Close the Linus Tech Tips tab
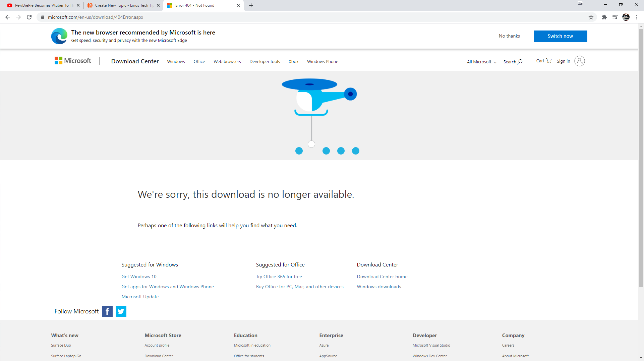The image size is (644, 361). pos(158,5)
